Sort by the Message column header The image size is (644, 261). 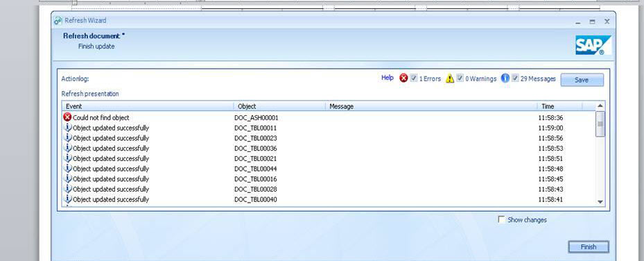(x=431, y=106)
